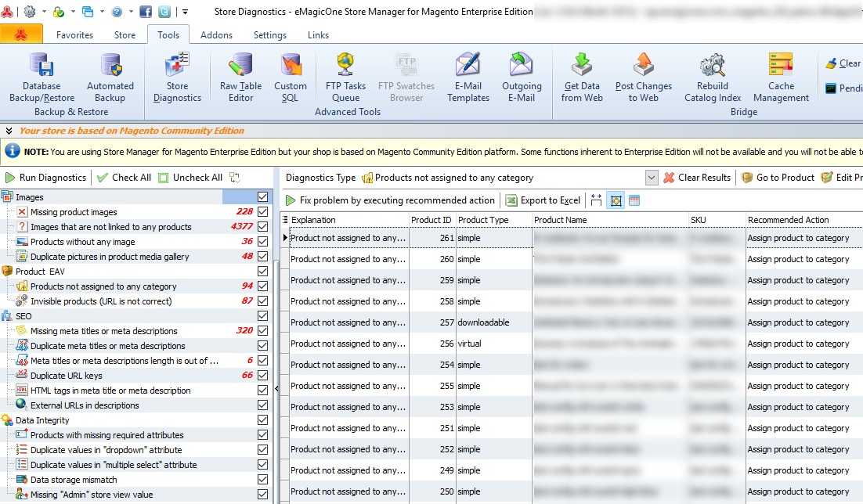
Task: Toggle the SEO group checkbox
Action: click(262, 316)
